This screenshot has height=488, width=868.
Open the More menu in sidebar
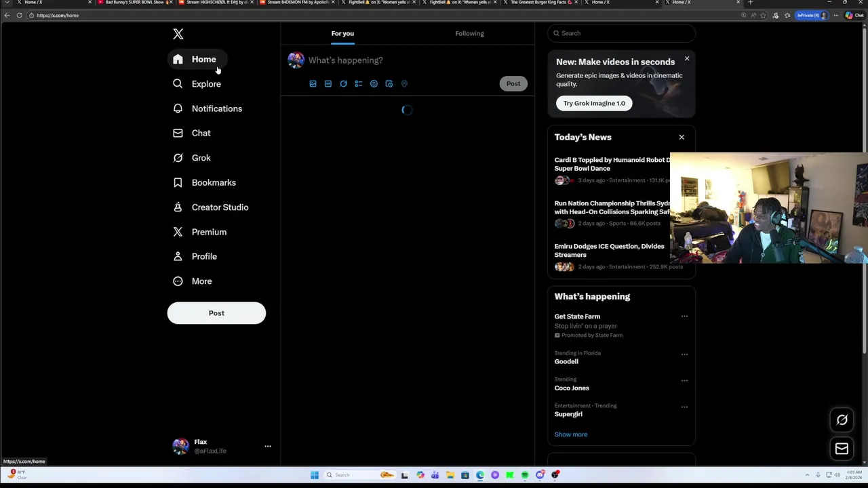[x=193, y=281]
